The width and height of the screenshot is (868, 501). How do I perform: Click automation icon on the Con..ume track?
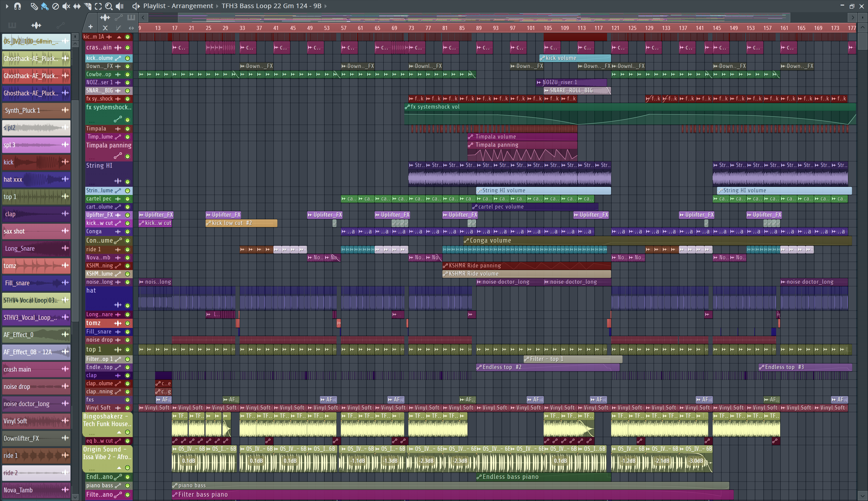click(118, 241)
